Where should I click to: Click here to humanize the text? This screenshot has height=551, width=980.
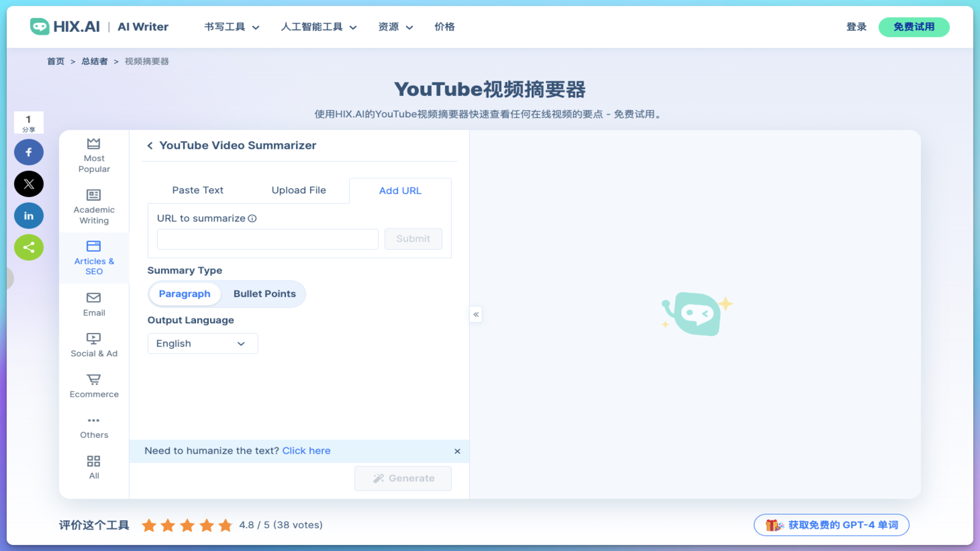click(x=306, y=451)
